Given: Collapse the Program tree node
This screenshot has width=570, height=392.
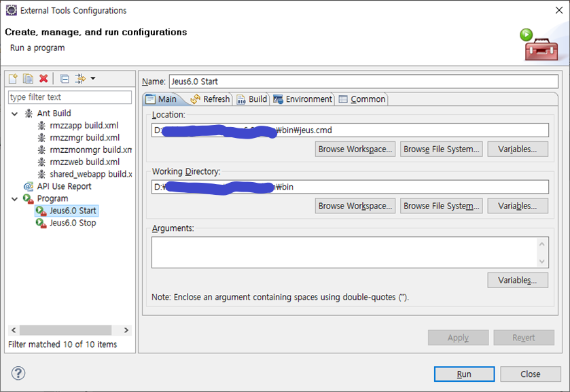Looking at the screenshot, I should click(x=14, y=199).
